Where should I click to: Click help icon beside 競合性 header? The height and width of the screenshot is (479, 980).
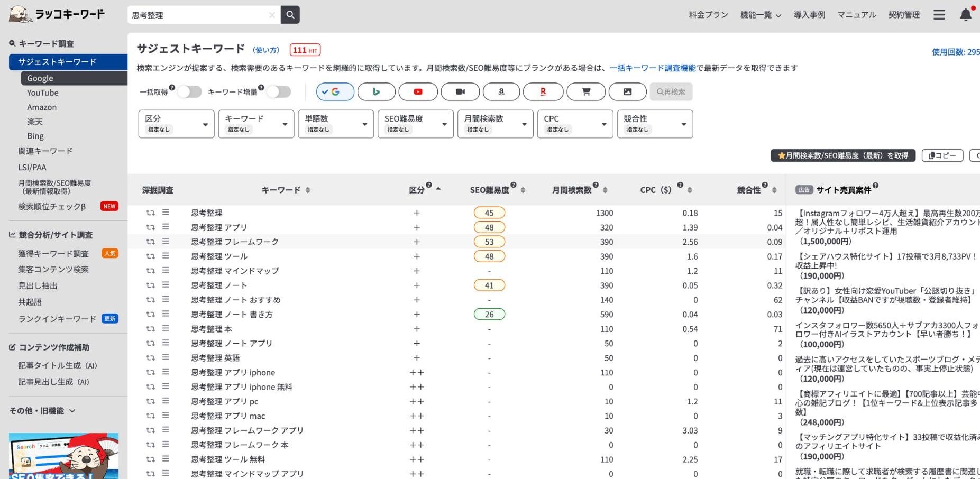pyautogui.click(x=765, y=185)
